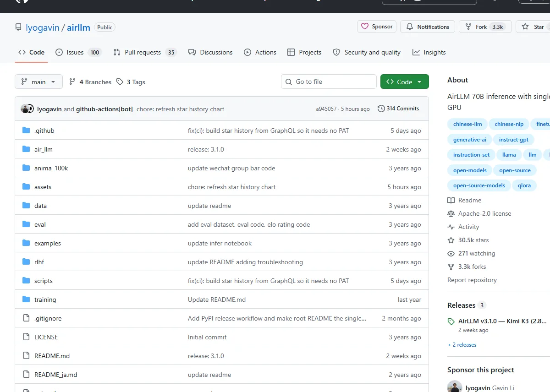
Task: Click commit message 'update infer notebook'
Action: tap(220, 243)
